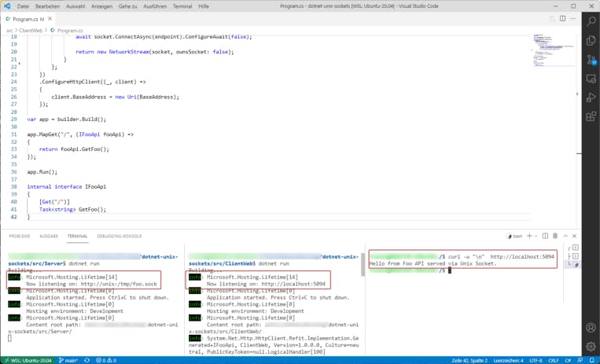Switch to the TERMINAL panel tab

click(77, 236)
